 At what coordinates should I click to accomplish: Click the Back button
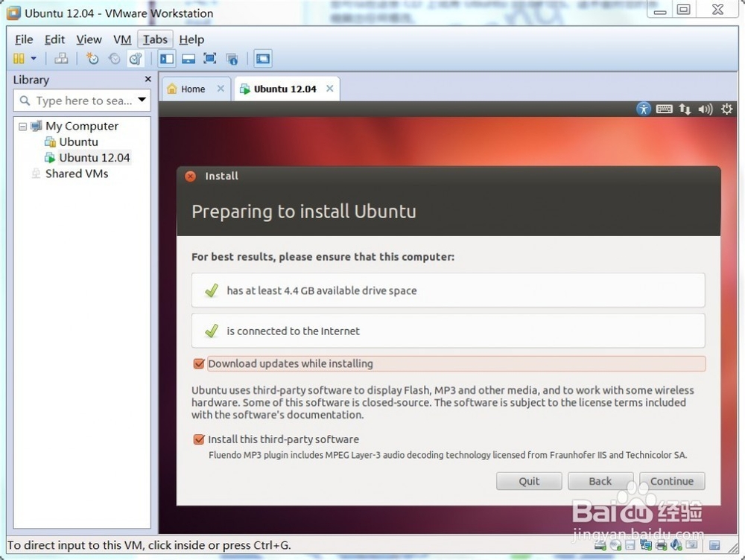pos(600,481)
